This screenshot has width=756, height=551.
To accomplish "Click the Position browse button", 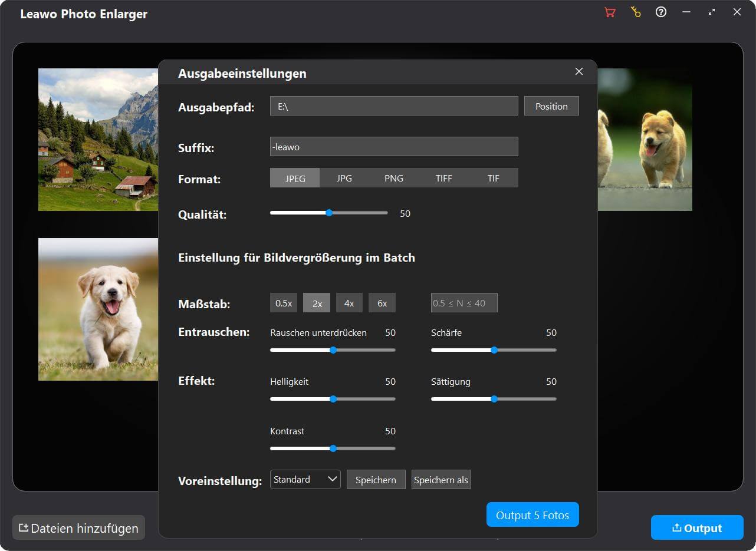I will tap(551, 106).
